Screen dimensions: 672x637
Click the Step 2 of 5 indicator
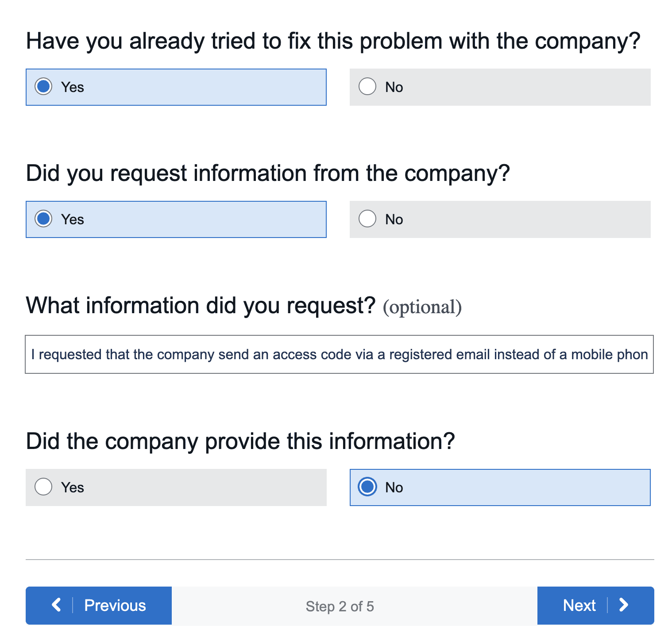340,606
